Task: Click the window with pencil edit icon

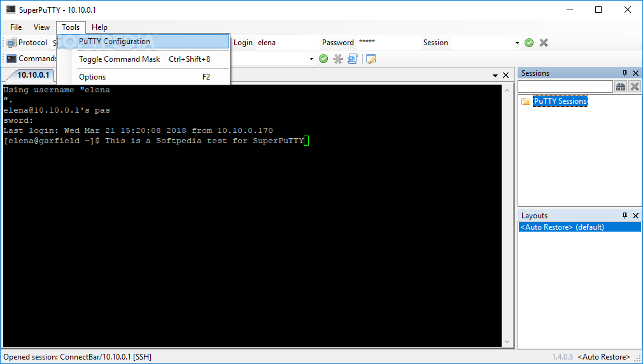Action: point(371,59)
